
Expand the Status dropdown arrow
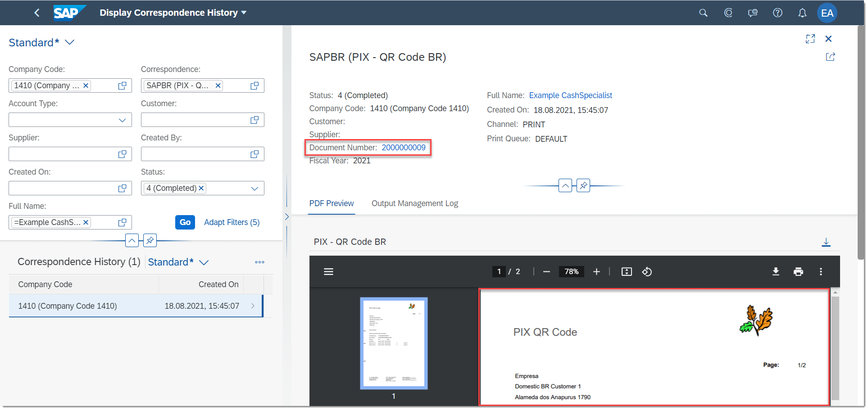pos(254,188)
